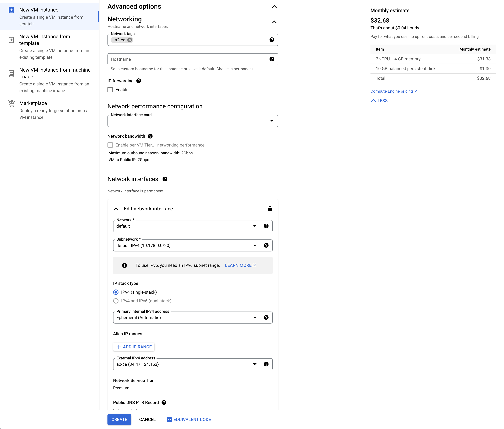Enable IP forwarding checkbox

110,90
